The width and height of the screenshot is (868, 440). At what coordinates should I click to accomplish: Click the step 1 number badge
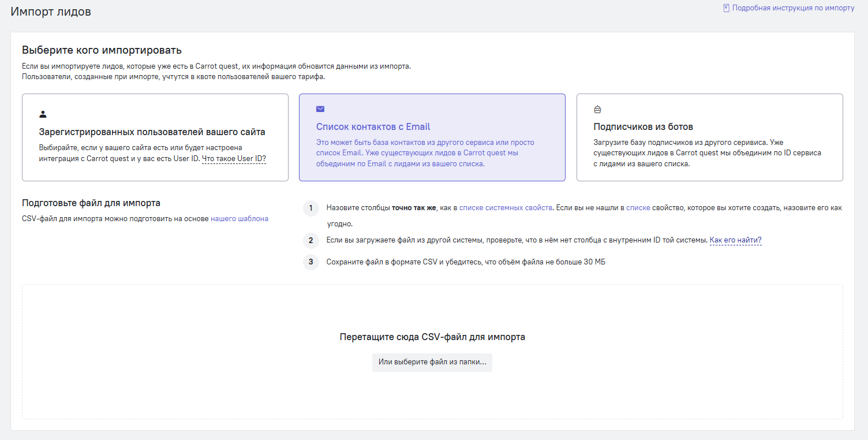(310, 208)
